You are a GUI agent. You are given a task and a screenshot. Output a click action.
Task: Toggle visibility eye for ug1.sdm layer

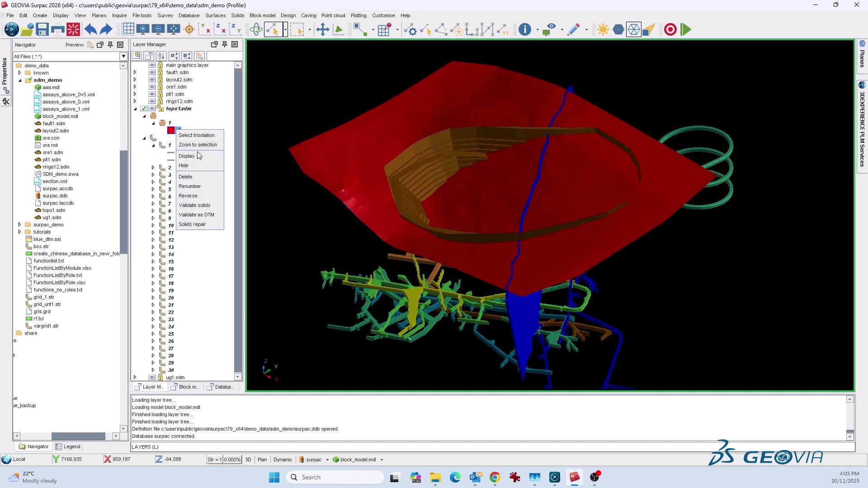coord(152,378)
